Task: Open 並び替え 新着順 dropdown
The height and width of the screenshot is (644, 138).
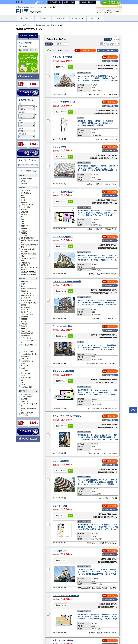Action: pos(61,44)
